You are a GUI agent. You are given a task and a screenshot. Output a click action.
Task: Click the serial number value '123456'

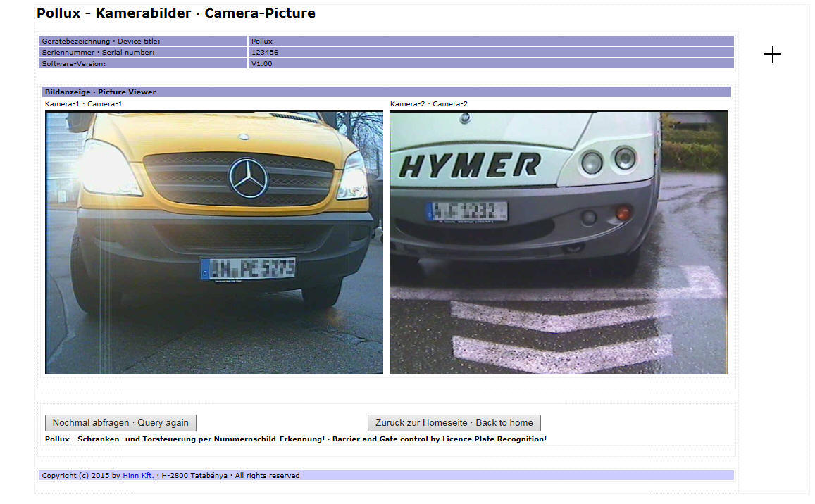265,53
